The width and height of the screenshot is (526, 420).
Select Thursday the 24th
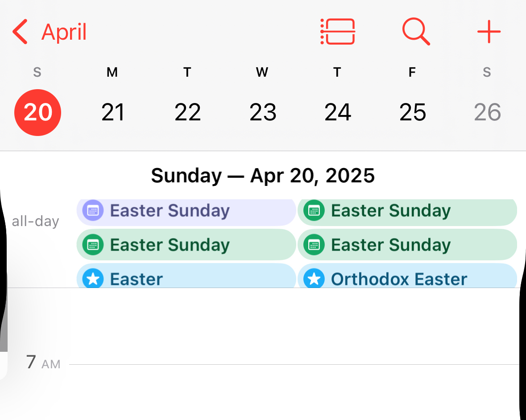coord(338,112)
